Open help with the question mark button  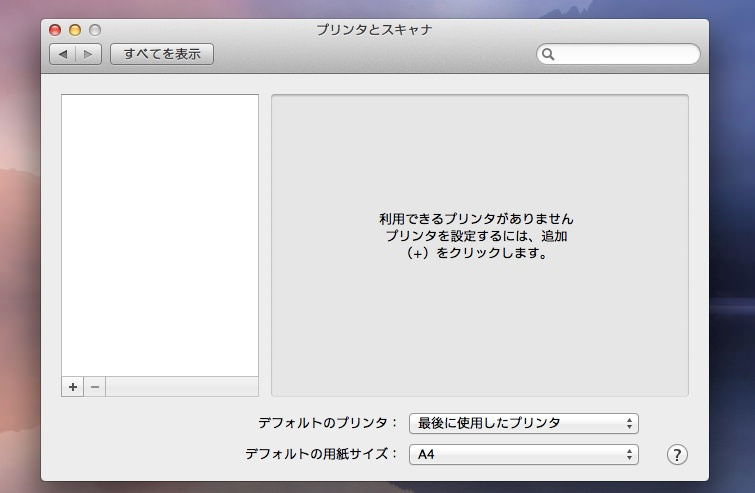click(677, 454)
